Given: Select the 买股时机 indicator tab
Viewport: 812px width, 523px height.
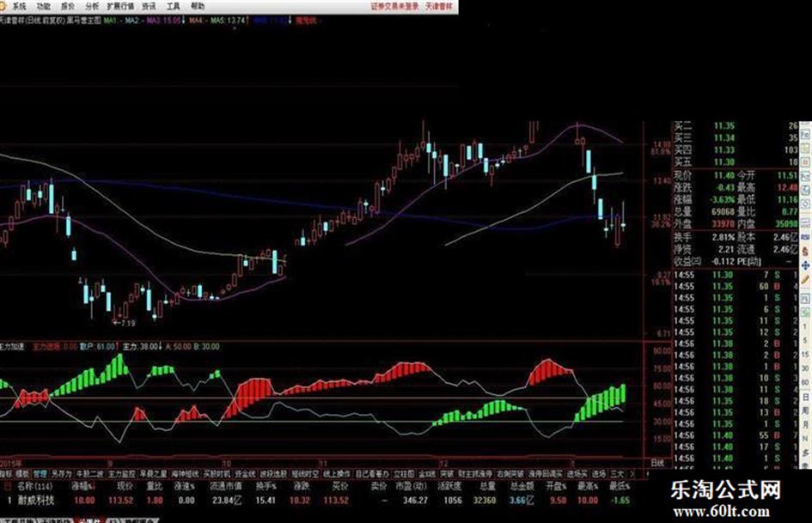Looking at the screenshot, I should coord(216,474).
